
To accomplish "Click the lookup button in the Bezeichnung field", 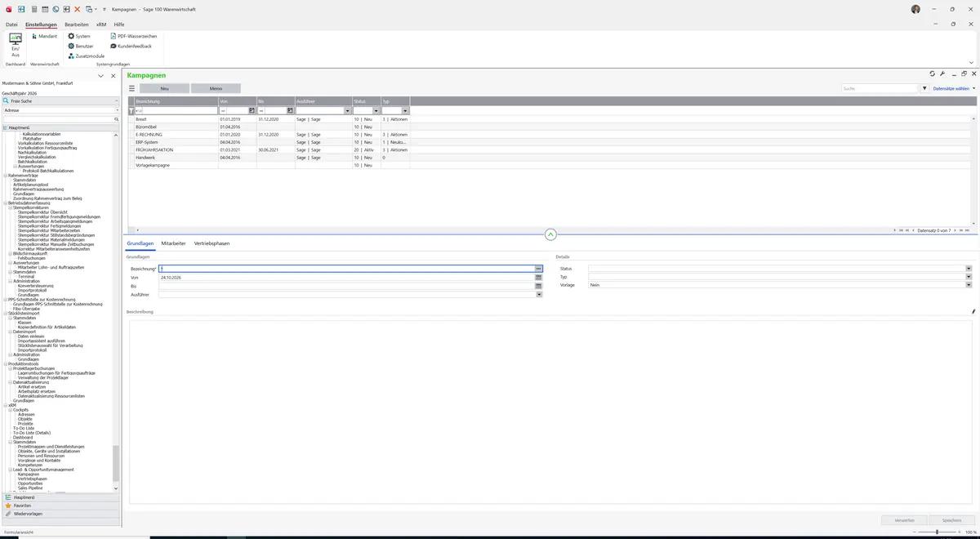I will click(539, 269).
